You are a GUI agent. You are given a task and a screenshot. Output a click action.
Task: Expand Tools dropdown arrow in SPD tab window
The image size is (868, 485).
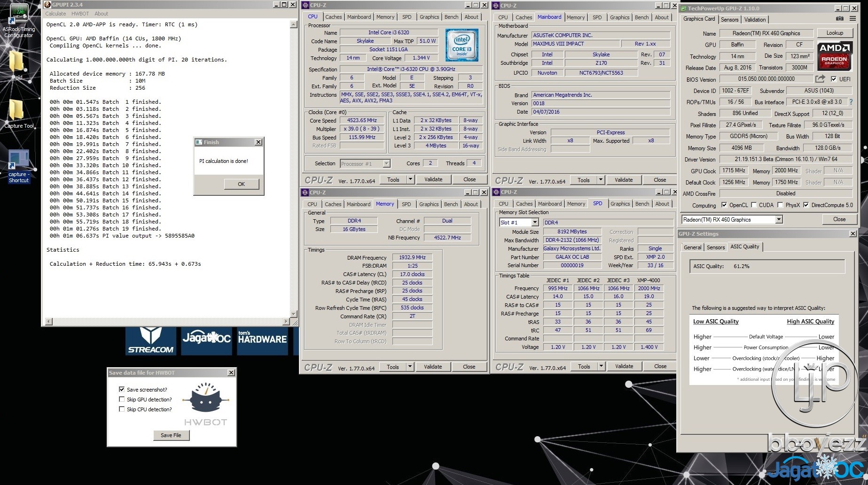click(601, 366)
